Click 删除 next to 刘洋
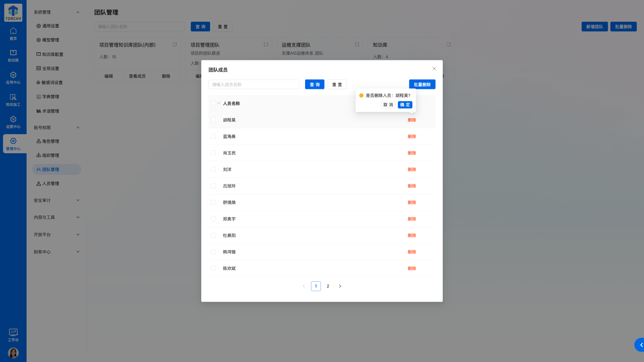 coord(412,169)
